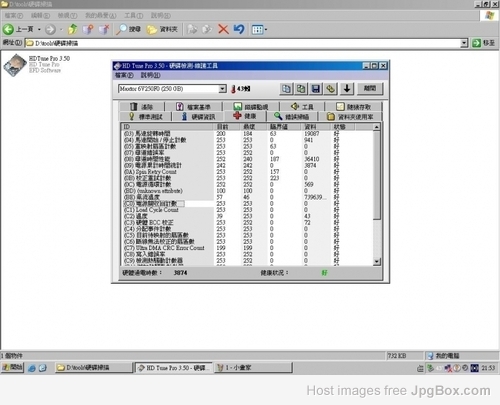Open HD Tune options wrench icon
This screenshot has width=500, height=405.
click(x=330, y=89)
